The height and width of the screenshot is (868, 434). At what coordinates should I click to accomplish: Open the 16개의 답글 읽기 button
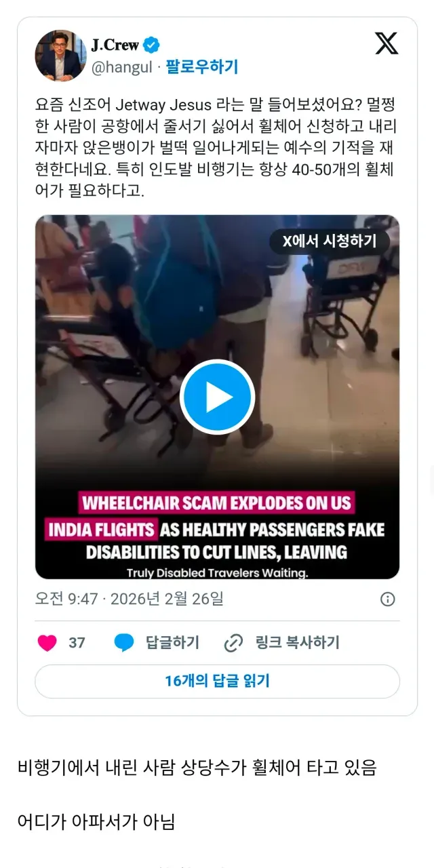tap(217, 681)
